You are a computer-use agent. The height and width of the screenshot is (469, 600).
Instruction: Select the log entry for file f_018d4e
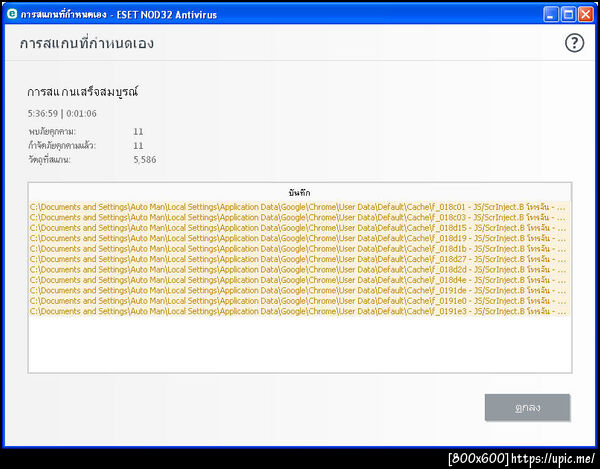(x=299, y=280)
